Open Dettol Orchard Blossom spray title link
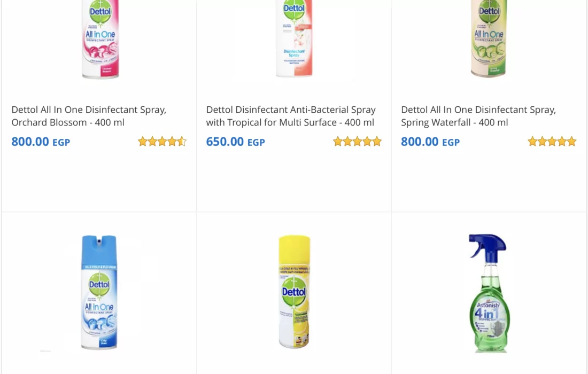This screenshot has width=588, height=374. (x=89, y=116)
